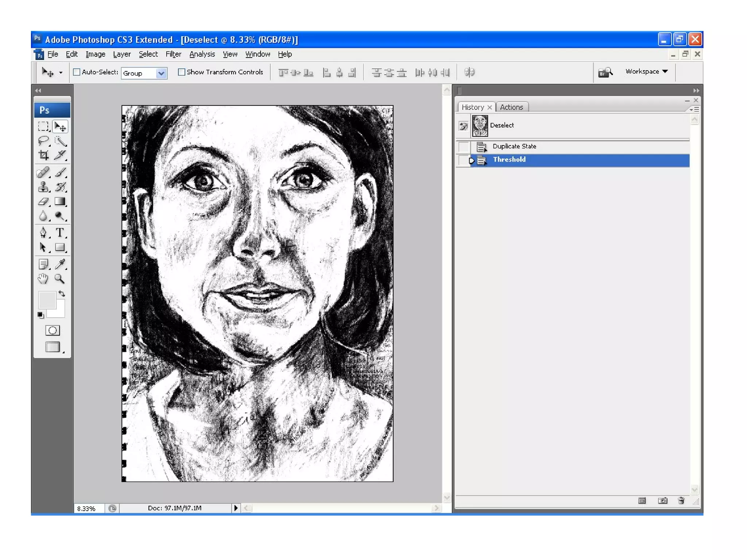Select the Crop tool
The image size is (747, 560).
point(43,156)
